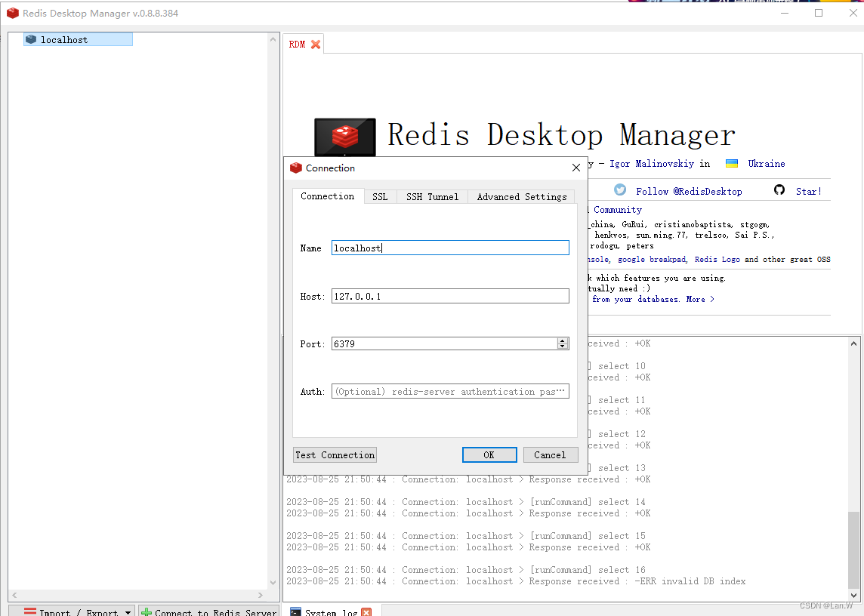The image size is (864, 616).
Task: Close the RDM tab with red X
Action: tap(316, 45)
